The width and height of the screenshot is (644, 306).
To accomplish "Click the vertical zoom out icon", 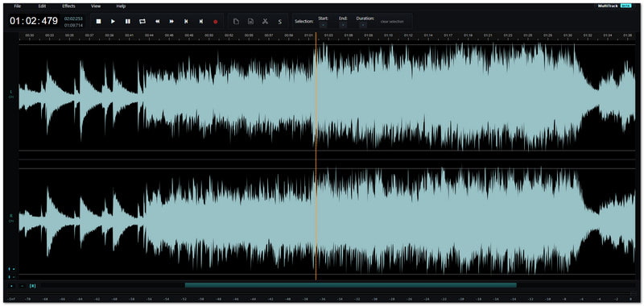I will point(11,276).
